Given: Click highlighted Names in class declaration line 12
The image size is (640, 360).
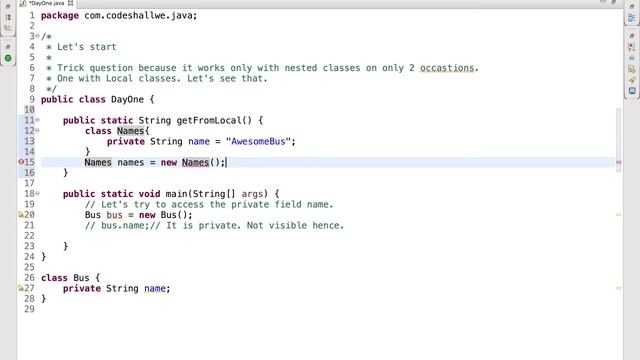Looking at the screenshot, I should pyautogui.click(x=131, y=131).
